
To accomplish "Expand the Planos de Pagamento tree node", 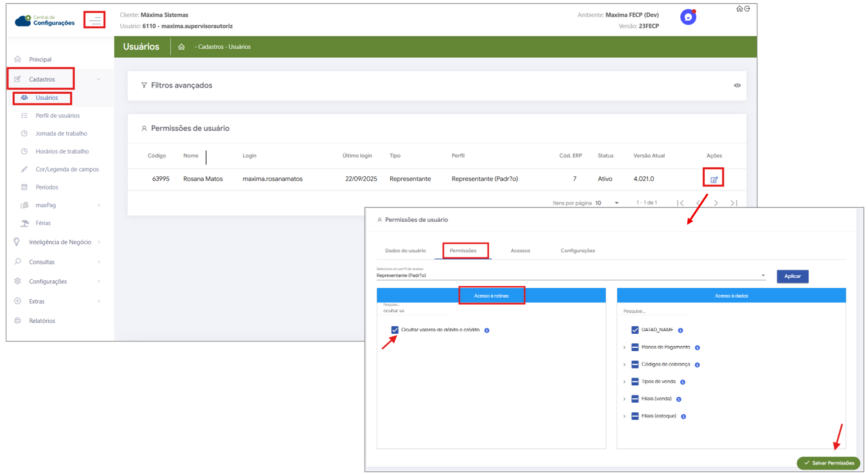I will 624,348.
